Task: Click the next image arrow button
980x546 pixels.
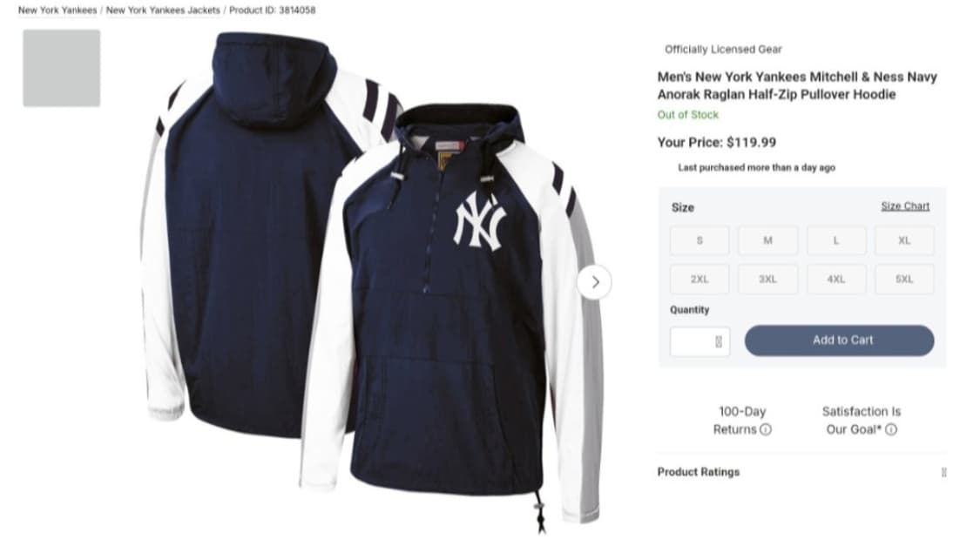Action: coord(594,282)
